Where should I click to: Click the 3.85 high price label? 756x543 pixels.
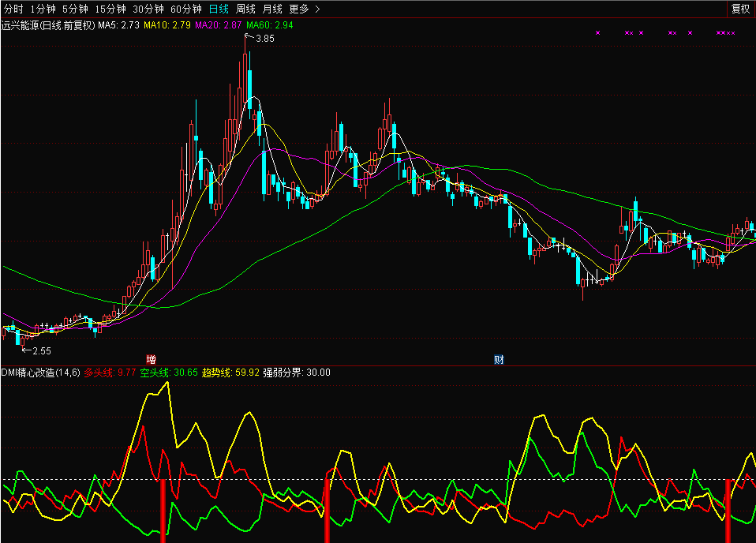point(264,39)
